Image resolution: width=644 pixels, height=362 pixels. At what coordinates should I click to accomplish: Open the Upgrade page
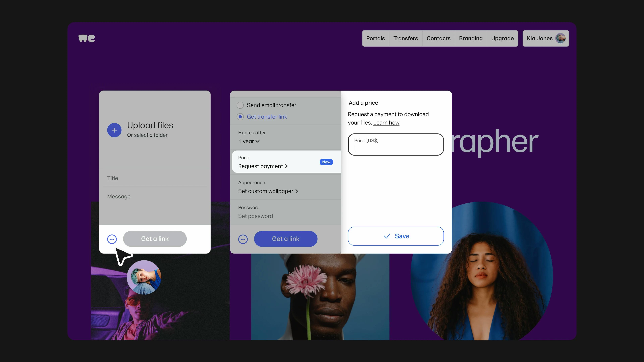[x=502, y=38]
